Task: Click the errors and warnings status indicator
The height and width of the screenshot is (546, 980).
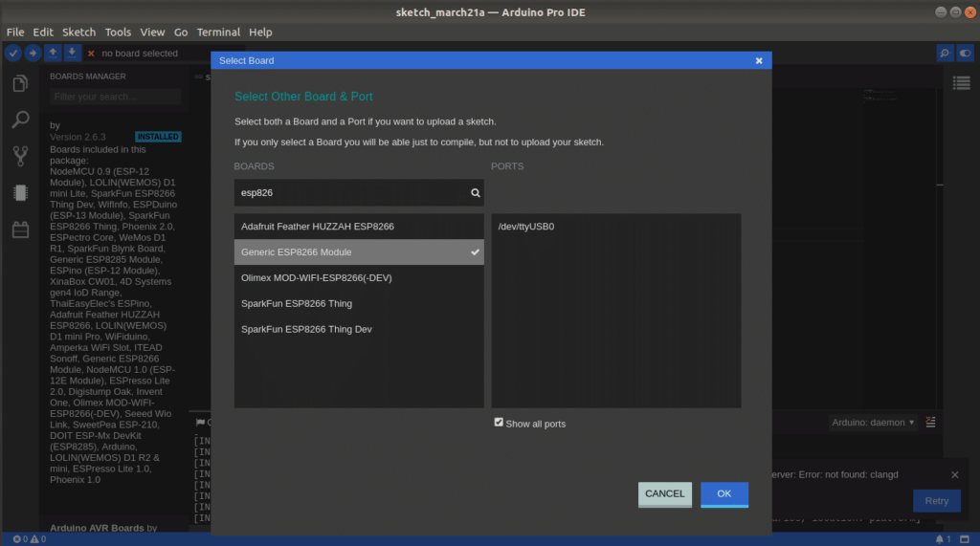Action: click(30, 539)
